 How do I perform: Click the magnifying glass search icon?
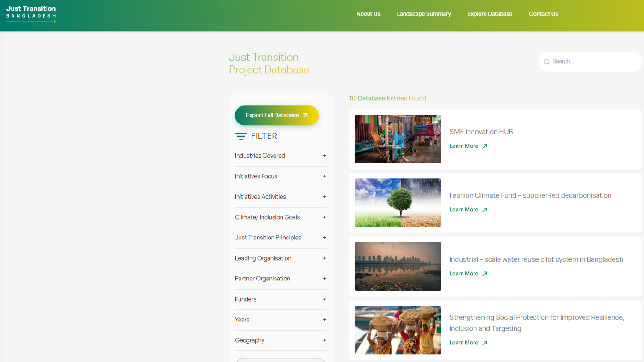click(x=547, y=62)
